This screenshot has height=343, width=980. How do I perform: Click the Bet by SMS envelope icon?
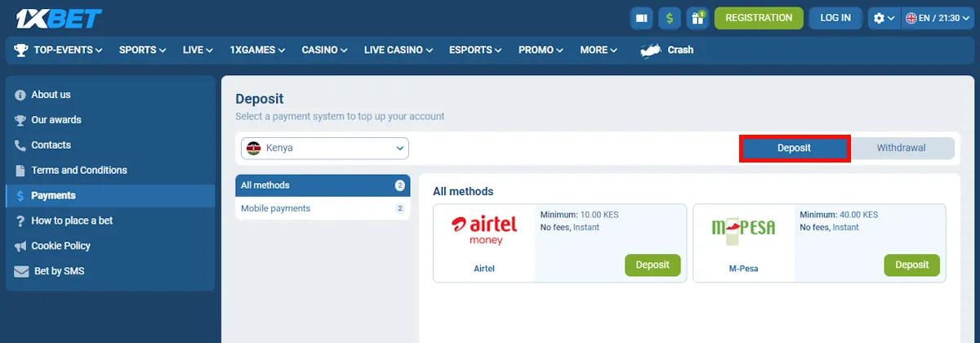tap(21, 271)
